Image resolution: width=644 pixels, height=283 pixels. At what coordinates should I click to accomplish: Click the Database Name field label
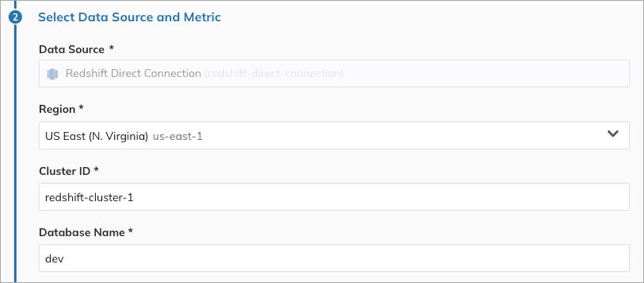82,231
